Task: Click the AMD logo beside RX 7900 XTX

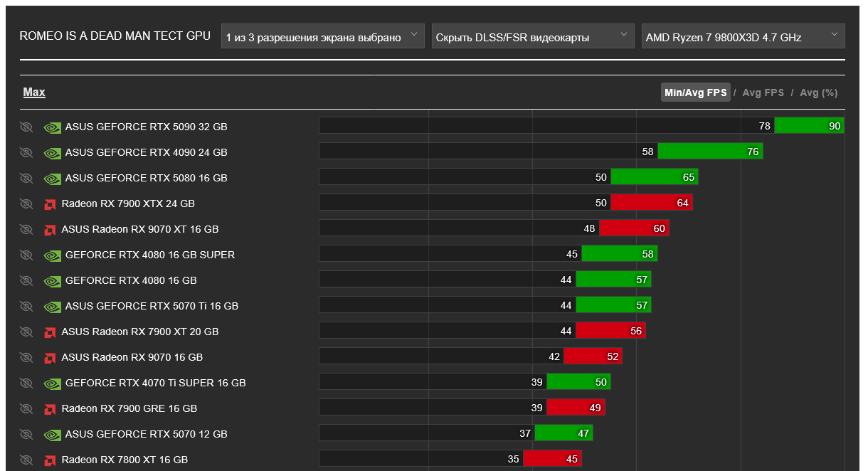Action: click(x=50, y=204)
